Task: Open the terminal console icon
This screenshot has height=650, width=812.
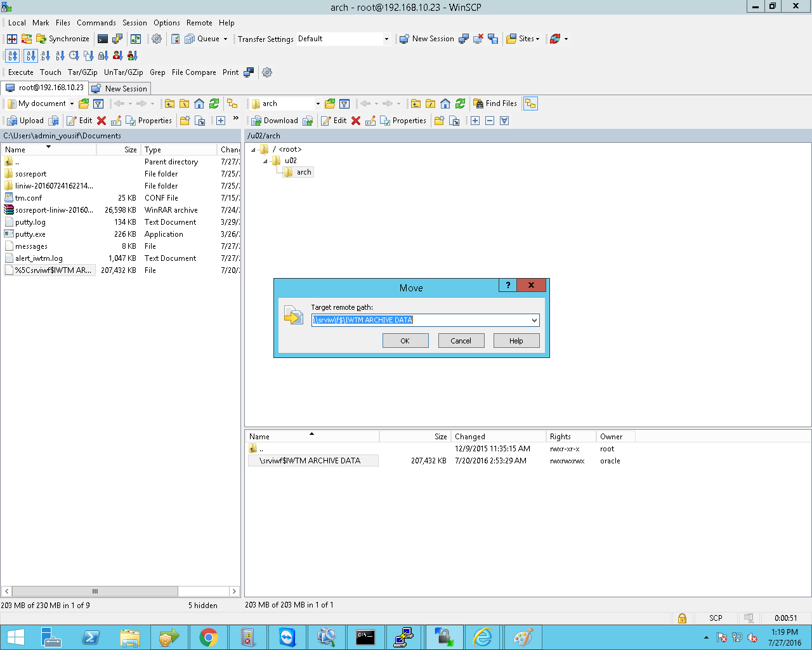Action: 103,39
